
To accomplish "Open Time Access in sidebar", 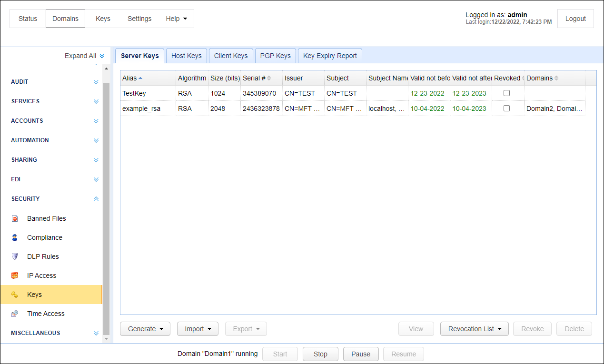I will coord(46,314).
